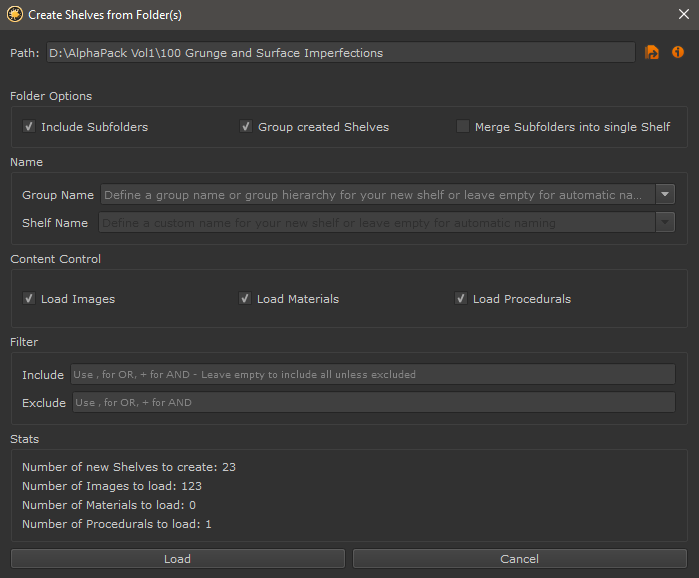Uncheck the Load Procedurals option
This screenshot has width=699, height=578.
click(x=461, y=299)
